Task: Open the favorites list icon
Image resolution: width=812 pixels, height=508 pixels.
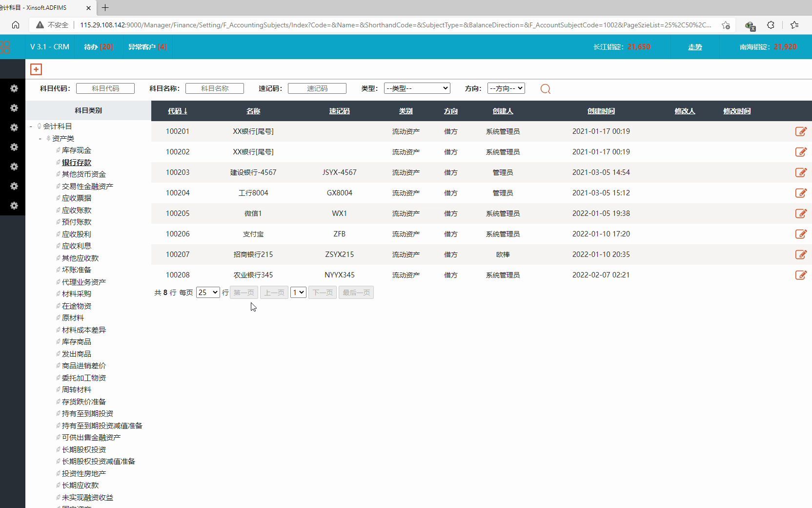Action: pos(794,25)
